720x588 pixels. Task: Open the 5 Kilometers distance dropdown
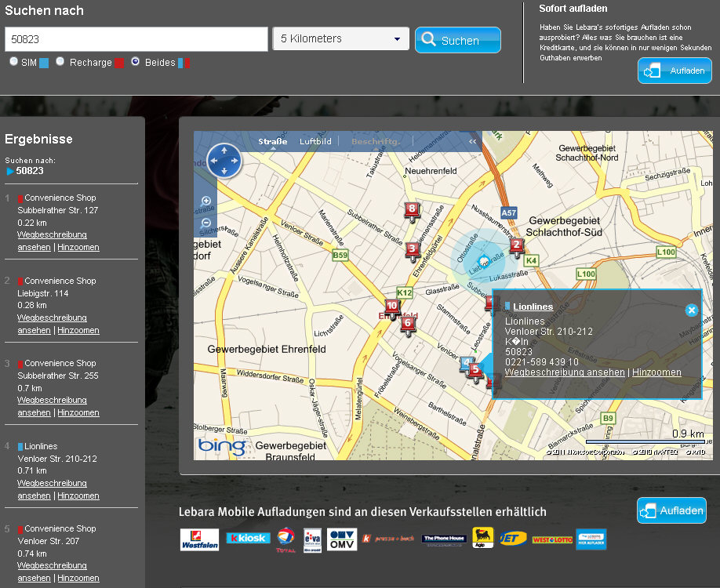340,38
